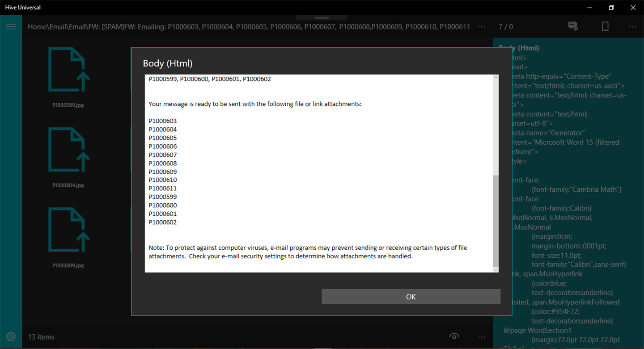Click the 'Your message is ready' sentence
The width and height of the screenshot is (644, 349).
(255, 104)
